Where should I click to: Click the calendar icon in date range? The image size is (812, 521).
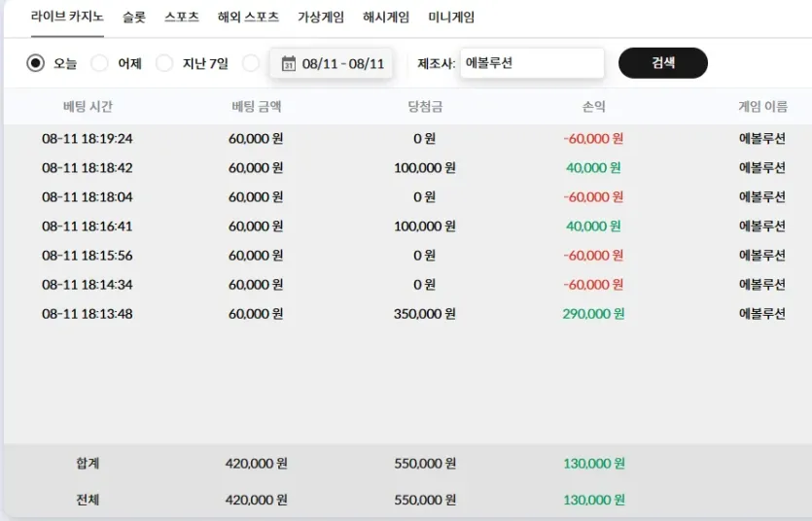click(288, 64)
